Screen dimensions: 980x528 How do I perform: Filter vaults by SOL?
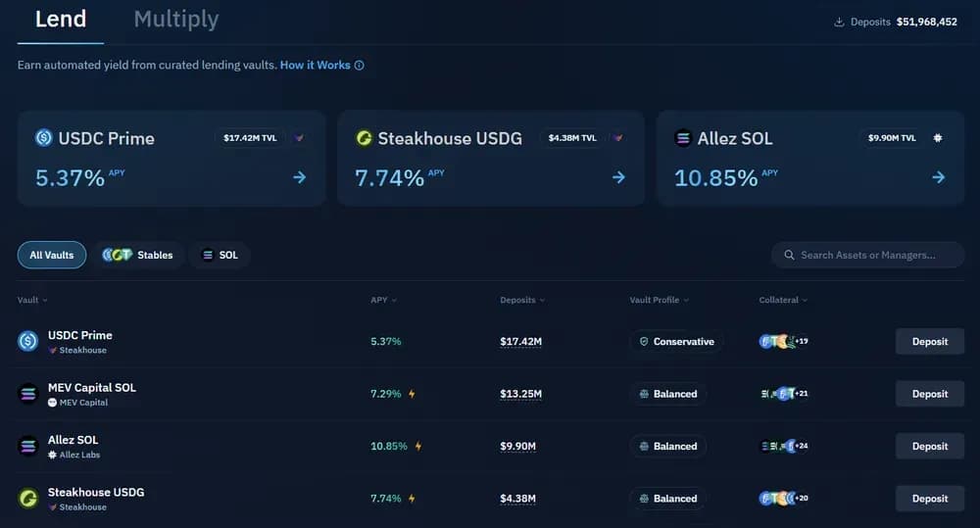click(x=220, y=255)
